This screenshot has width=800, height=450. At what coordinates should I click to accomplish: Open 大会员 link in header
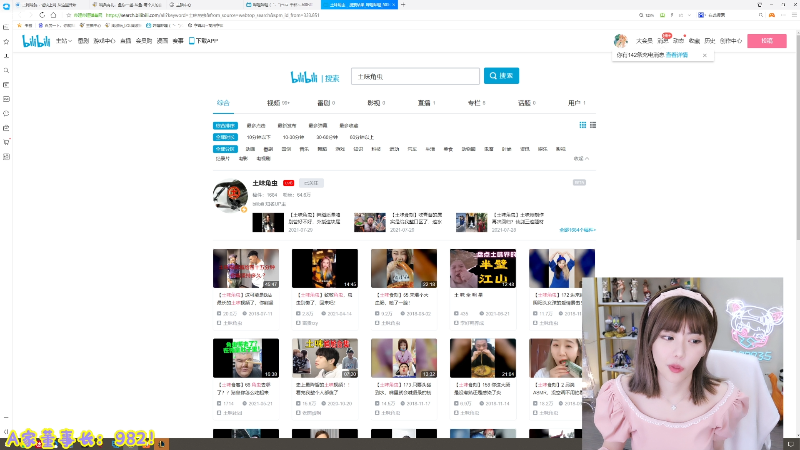point(644,41)
